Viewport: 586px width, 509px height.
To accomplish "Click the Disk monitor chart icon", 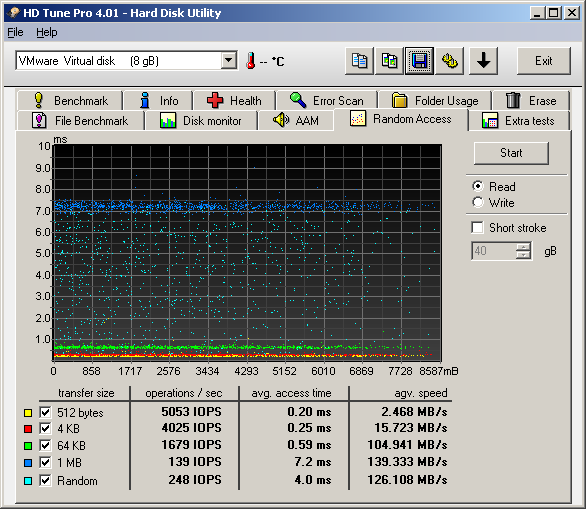I will 168,121.
